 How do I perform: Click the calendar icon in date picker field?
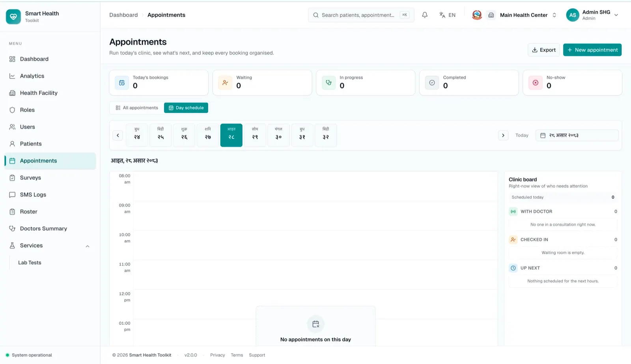(543, 135)
